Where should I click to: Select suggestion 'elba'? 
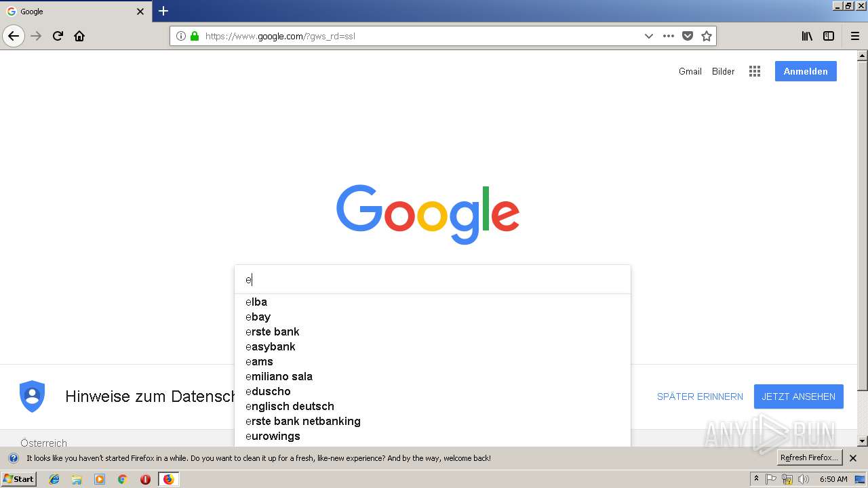[433, 302]
